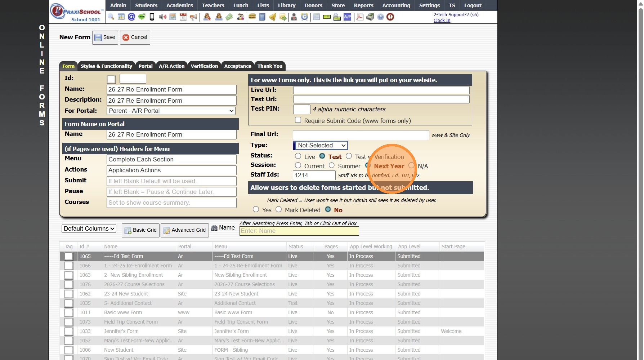
Task: Select the Mark Deleted radio option
Action: pyautogui.click(x=278, y=209)
